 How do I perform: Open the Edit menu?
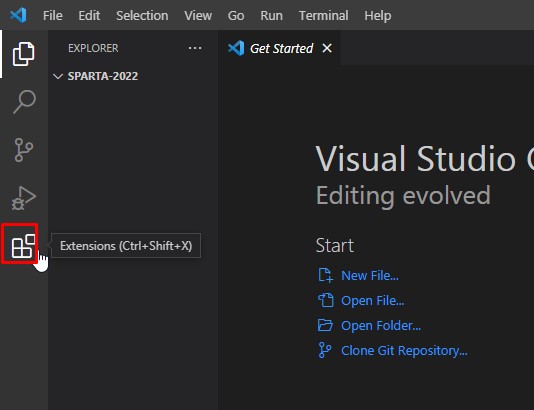[x=89, y=16]
